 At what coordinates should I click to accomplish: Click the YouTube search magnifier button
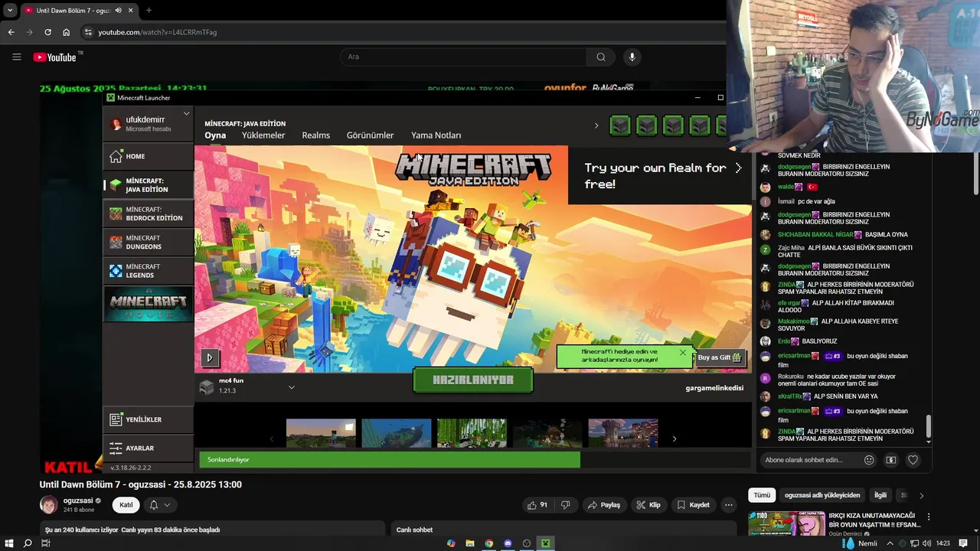tap(601, 57)
